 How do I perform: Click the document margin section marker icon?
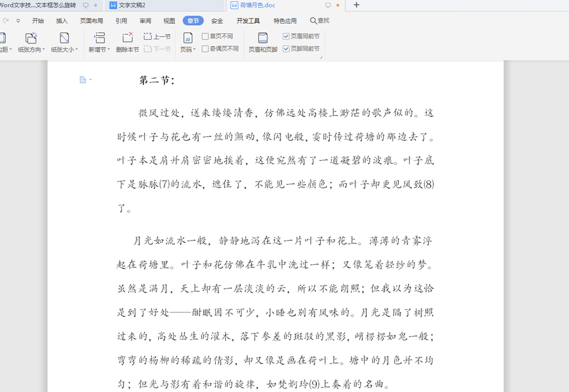tap(83, 80)
